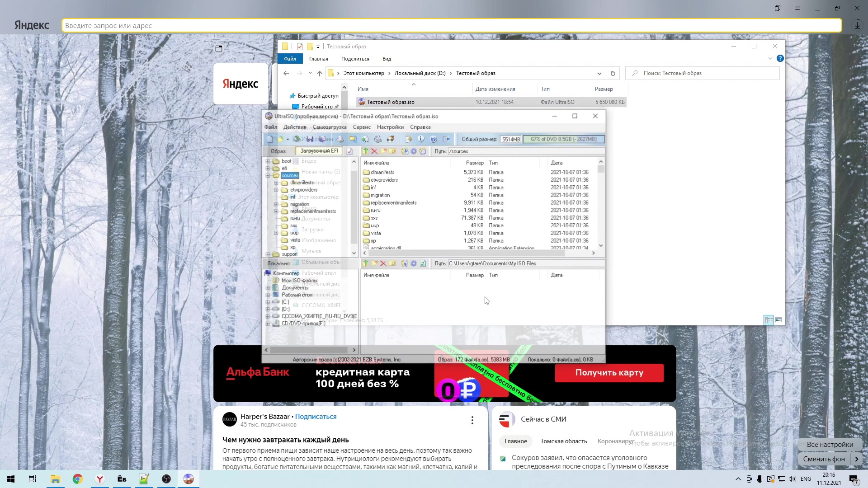The width and height of the screenshot is (868, 488).
Task: Click the New image icon in UltraISO toolbar
Action: click(x=270, y=139)
